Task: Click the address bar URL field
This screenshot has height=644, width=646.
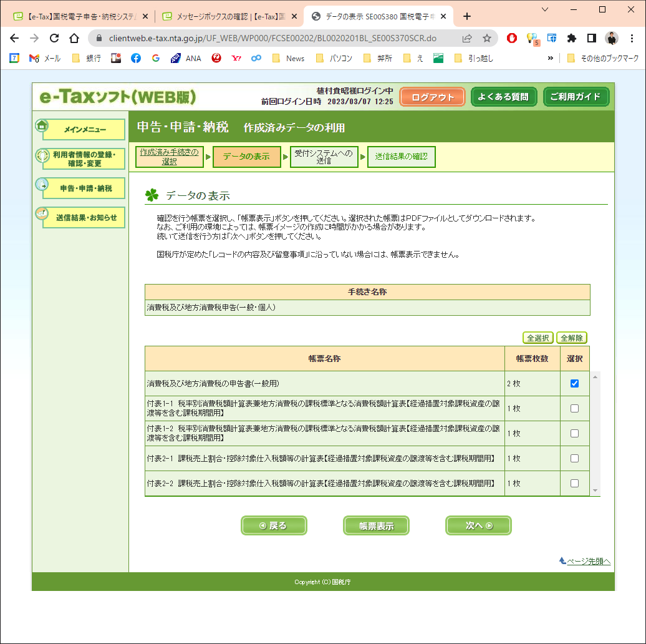Action: (272, 38)
